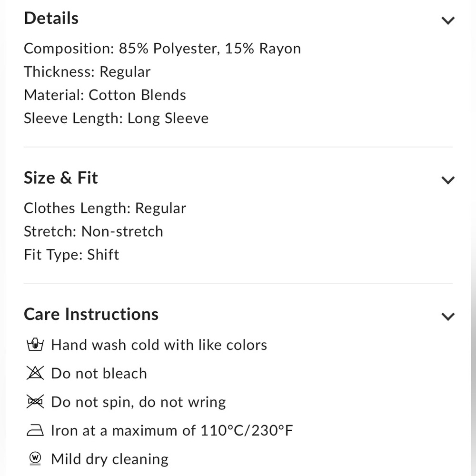Click the iron temperature icon
Screen dimensions: 476x476
[35, 430]
